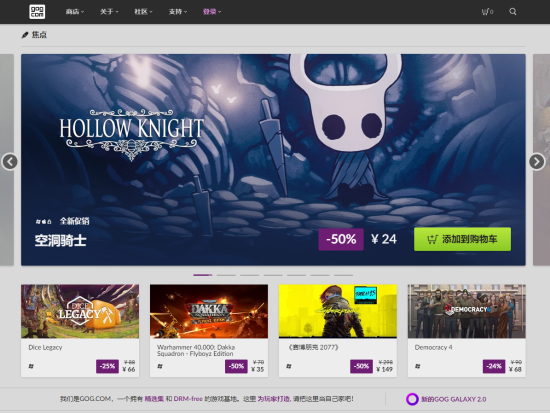
Task: Click the ¥ 24 price on the banner
Action: [x=384, y=239]
